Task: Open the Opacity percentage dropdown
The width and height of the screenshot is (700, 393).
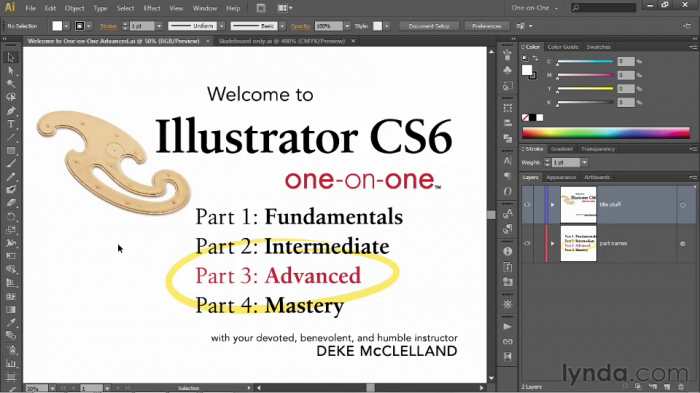Action: click(x=347, y=26)
